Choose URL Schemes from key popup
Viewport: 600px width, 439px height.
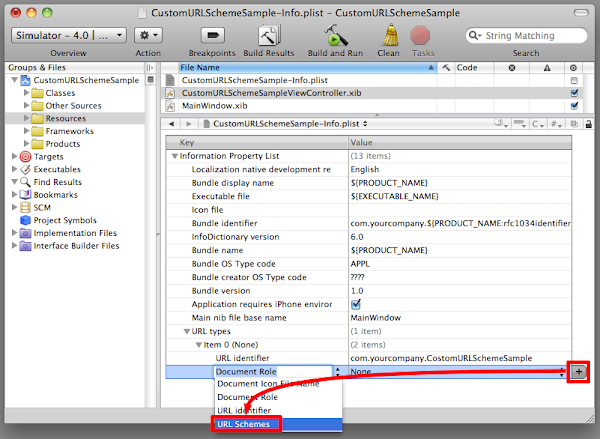point(277,424)
